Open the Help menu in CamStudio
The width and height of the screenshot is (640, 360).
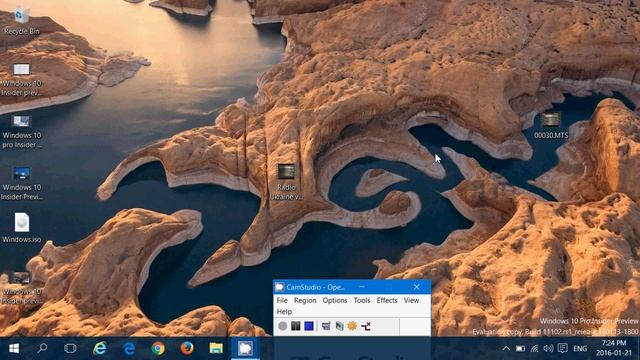pyautogui.click(x=284, y=311)
